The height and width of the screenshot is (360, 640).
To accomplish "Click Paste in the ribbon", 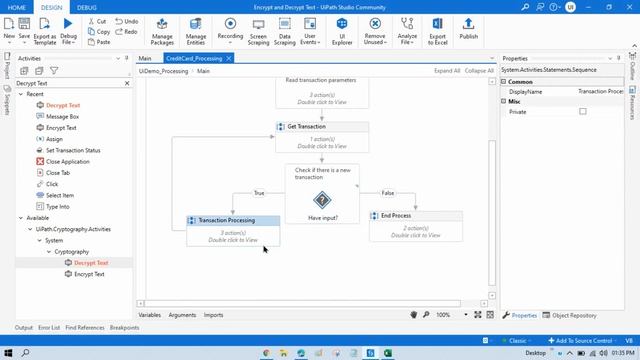I will [x=99, y=42].
